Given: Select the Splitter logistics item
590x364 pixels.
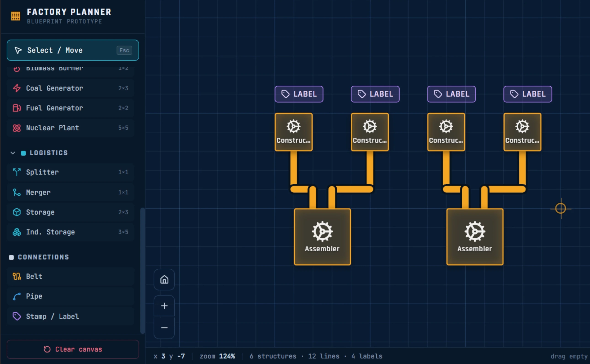Looking at the screenshot, I should point(71,172).
